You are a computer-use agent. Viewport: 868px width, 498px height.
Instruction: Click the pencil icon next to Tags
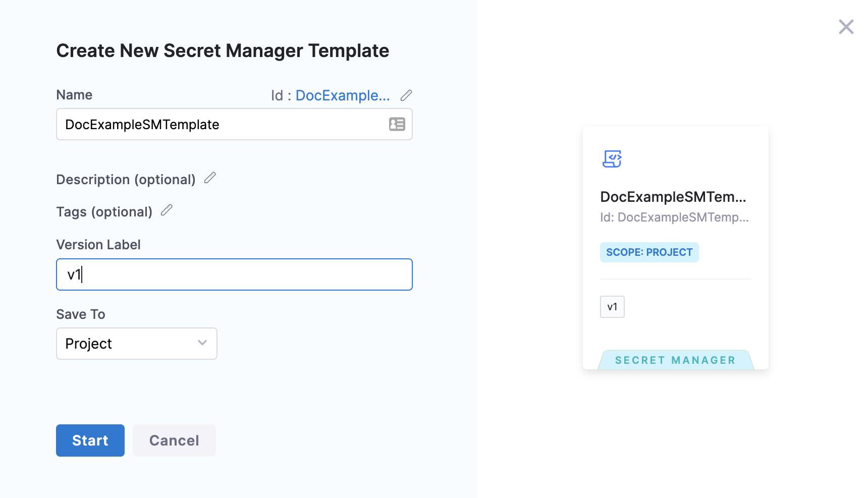point(167,210)
